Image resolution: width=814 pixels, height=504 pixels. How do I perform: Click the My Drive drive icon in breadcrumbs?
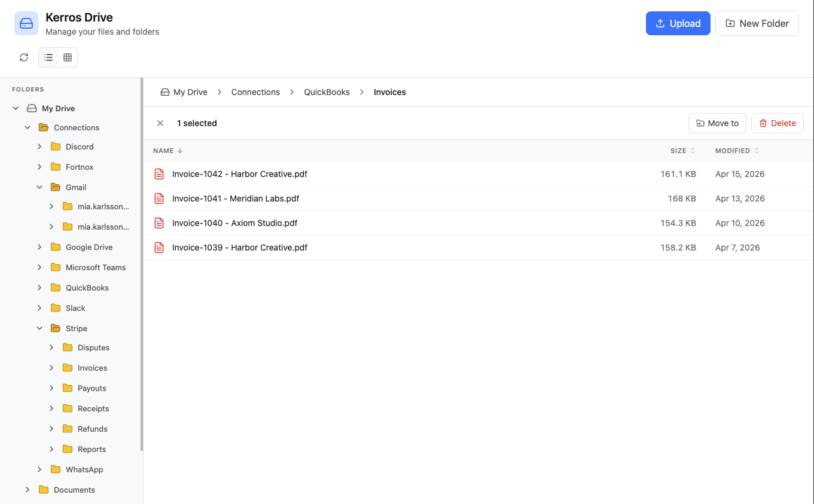(x=164, y=91)
